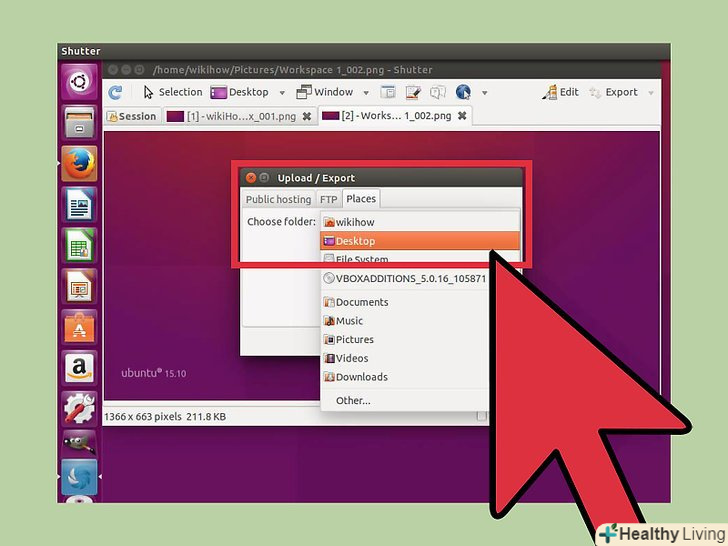The height and width of the screenshot is (546, 728).
Task: Capture the full Desktop
Action: pos(240,92)
